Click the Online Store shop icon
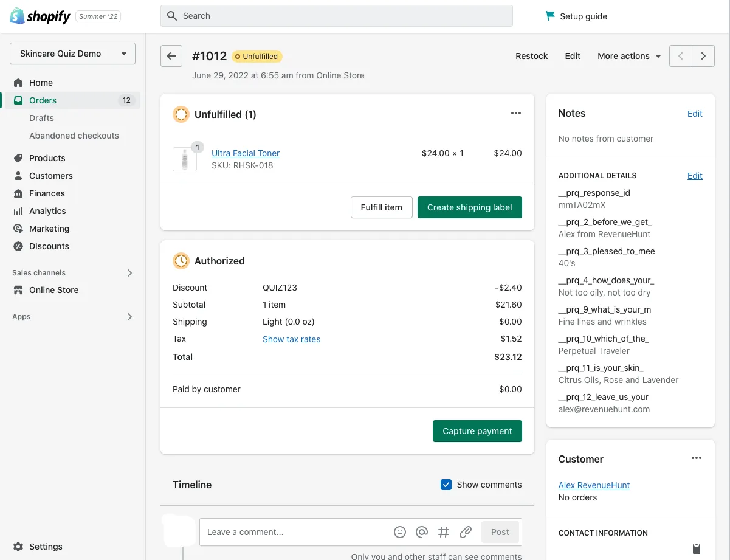Image resolution: width=730 pixels, height=560 pixels. click(18, 290)
